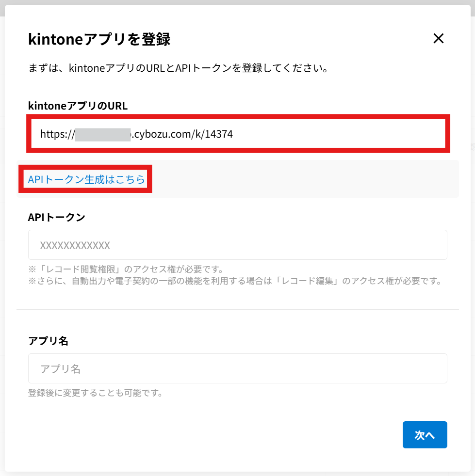Click the XXXXXXXXXXXX placeholder text
The image size is (475, 476).
[x=75, y=245]
